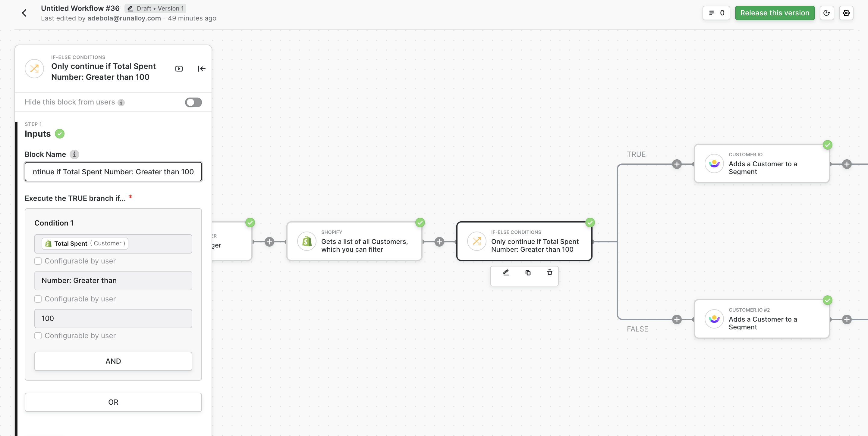This screenshot has height=436, width=868.
Task: Click green check badge on Shopify block
Action: (420, 223)
